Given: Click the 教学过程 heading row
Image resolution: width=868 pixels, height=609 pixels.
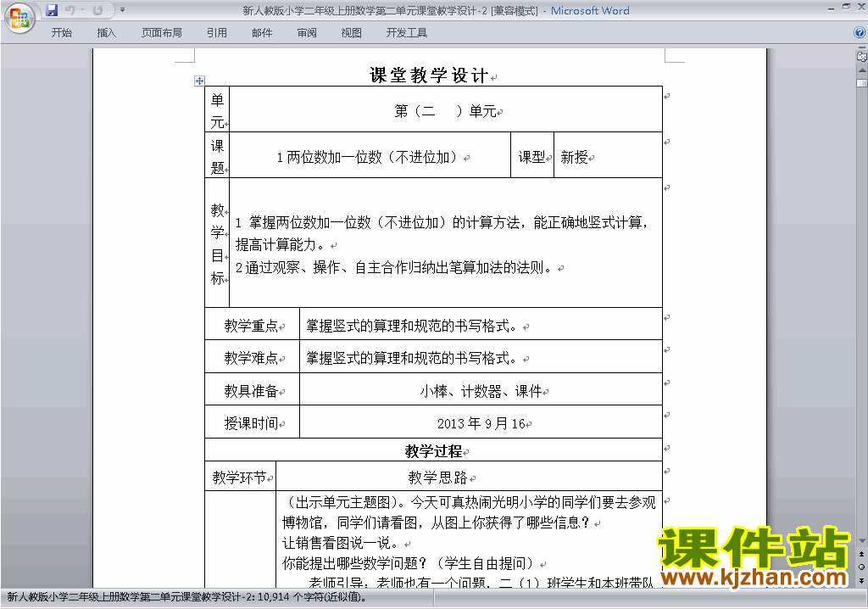Looking at the screenshot, I should click(433, 451).
